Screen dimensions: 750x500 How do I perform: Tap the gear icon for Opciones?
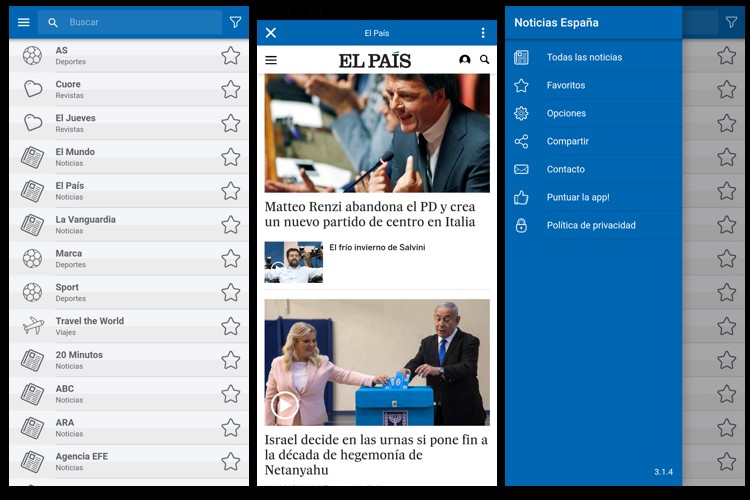[x=521, y=113]
